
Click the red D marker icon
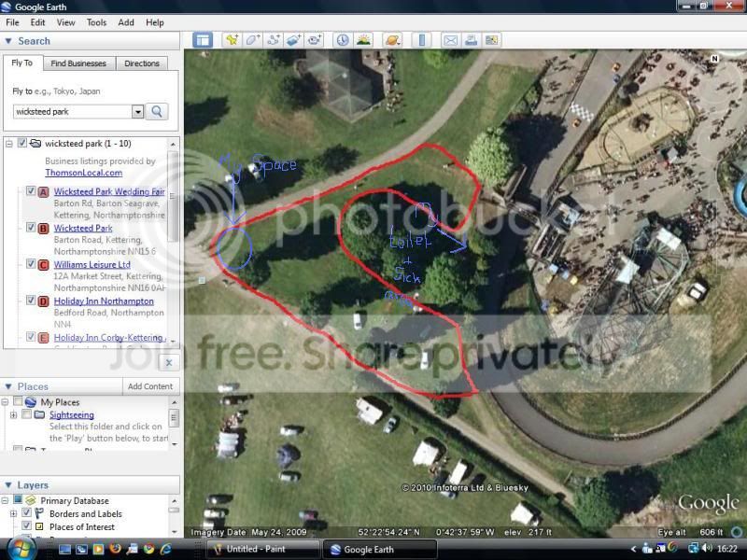tap(43, 301)
